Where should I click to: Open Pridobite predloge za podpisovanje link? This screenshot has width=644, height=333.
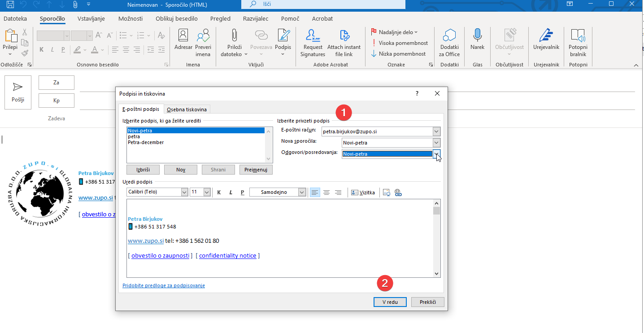[x=163, y=285]
